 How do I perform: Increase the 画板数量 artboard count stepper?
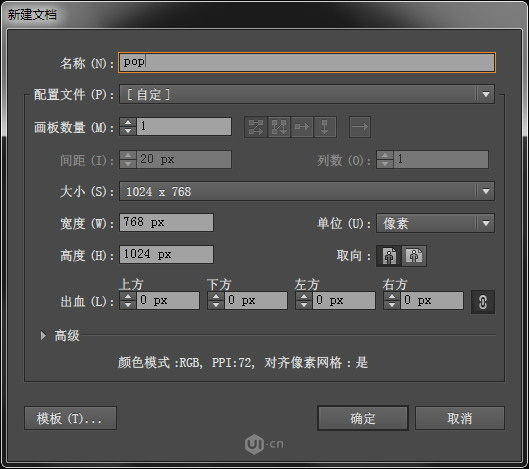pos(128,122)
